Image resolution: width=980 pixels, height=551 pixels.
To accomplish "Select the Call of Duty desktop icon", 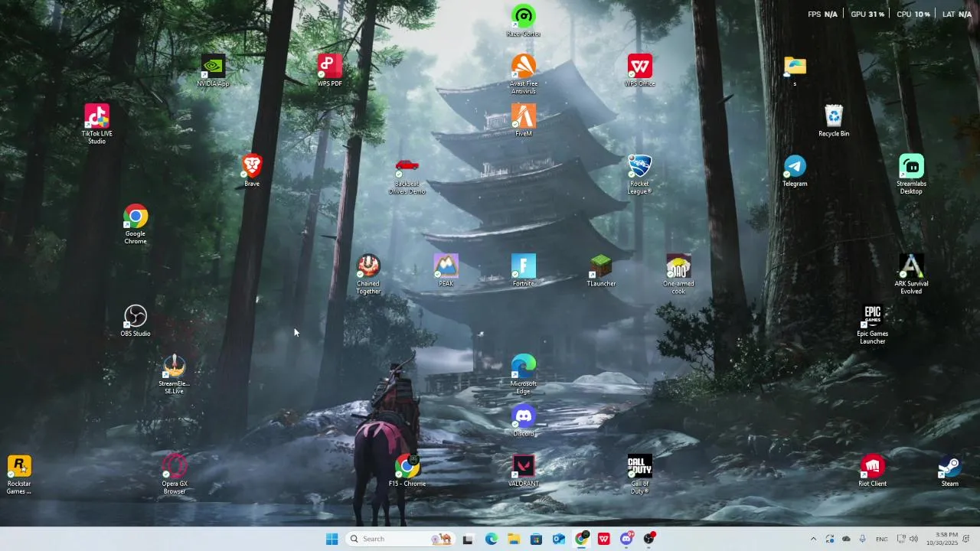I will [640, 474].
